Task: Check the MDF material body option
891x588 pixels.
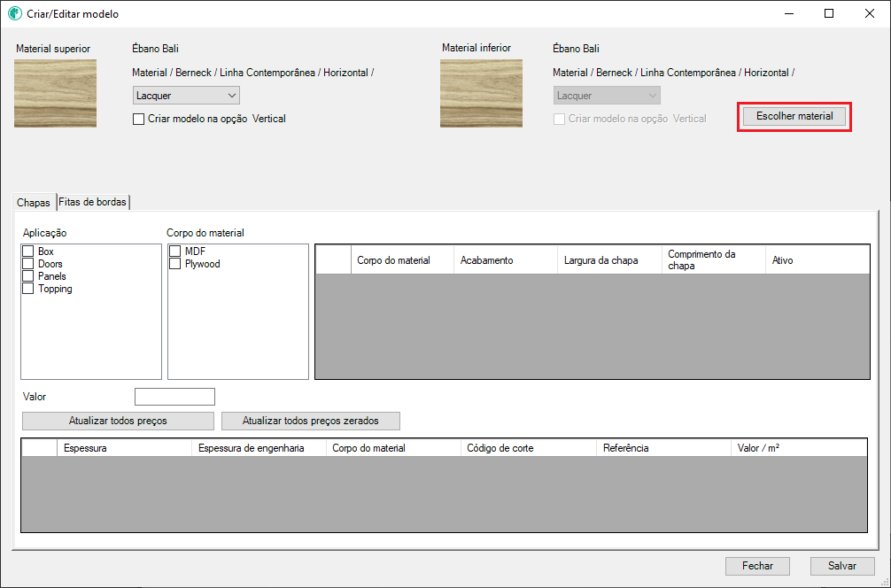Action: [x=175, y=251]
